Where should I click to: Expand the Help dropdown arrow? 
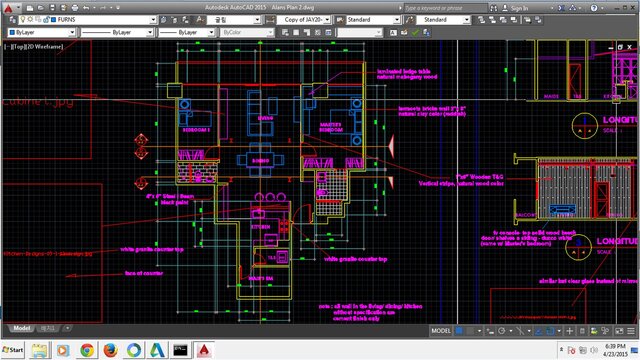coord(602,8)
